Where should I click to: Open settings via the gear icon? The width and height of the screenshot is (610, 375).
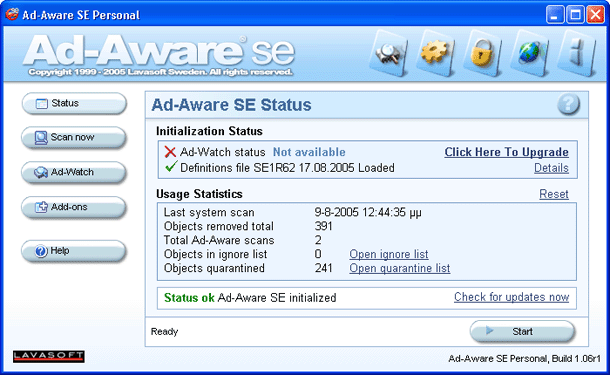(435, 53)
